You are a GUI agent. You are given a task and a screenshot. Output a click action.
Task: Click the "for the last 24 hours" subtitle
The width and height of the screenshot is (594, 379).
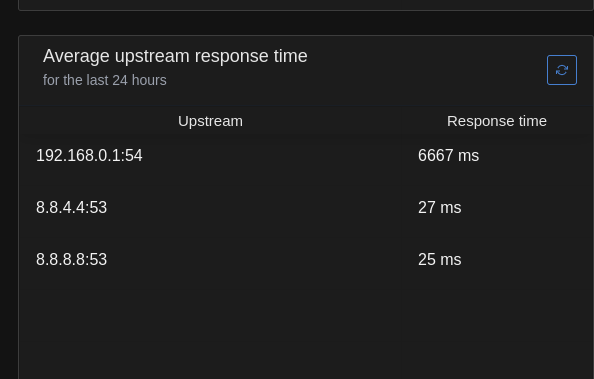pos(105,80)
